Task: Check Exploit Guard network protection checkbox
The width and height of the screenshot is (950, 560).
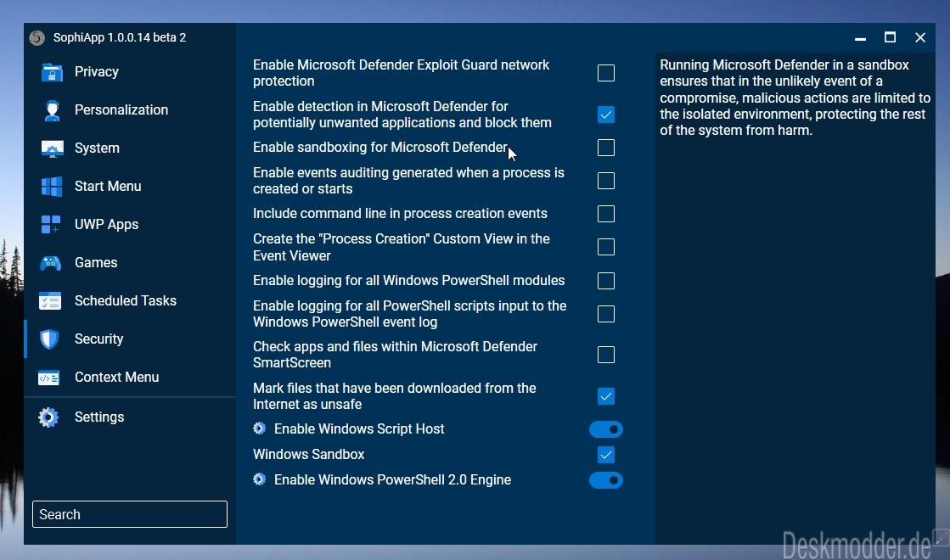Action: pos(606,73)
